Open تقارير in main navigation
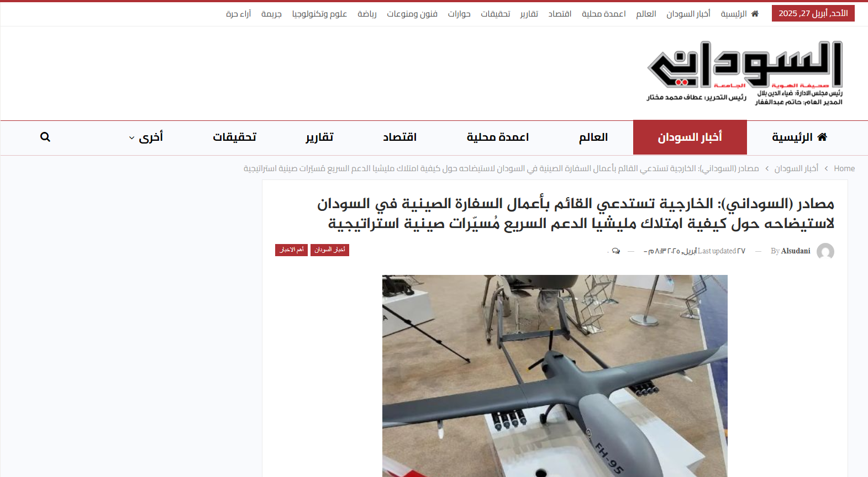 (319, 137)
